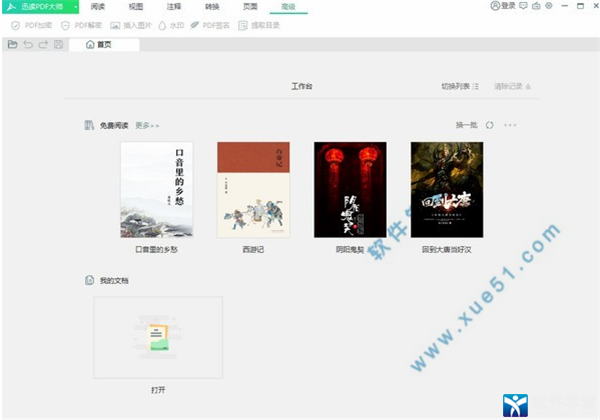Click the 回到大唐当好汉 title text

(x=447, y=250)
